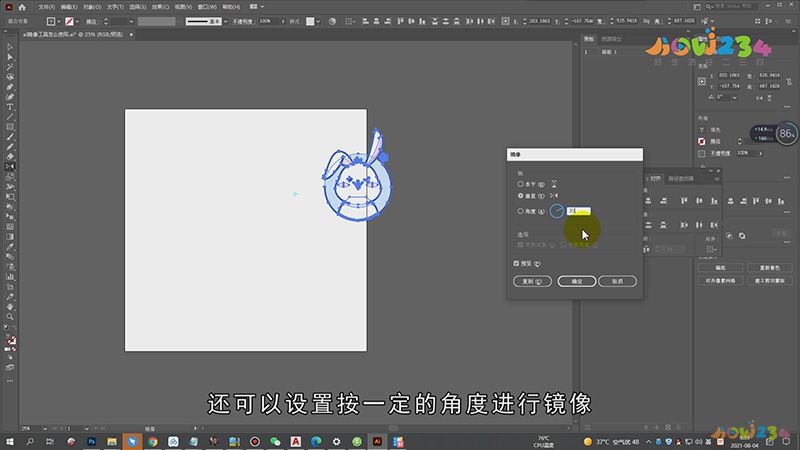
Task: Select the Column Graph tool
Action: [10, 277]
